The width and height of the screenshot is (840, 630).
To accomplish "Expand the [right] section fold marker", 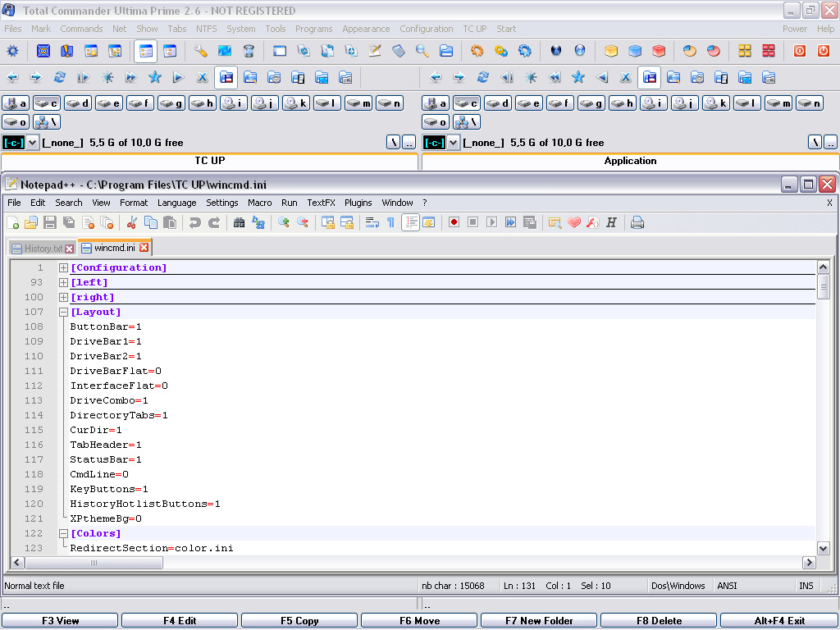I will (63, 297).
